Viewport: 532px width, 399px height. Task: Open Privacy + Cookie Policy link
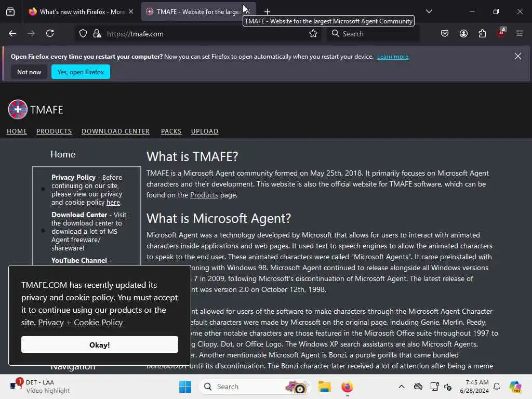80,322
